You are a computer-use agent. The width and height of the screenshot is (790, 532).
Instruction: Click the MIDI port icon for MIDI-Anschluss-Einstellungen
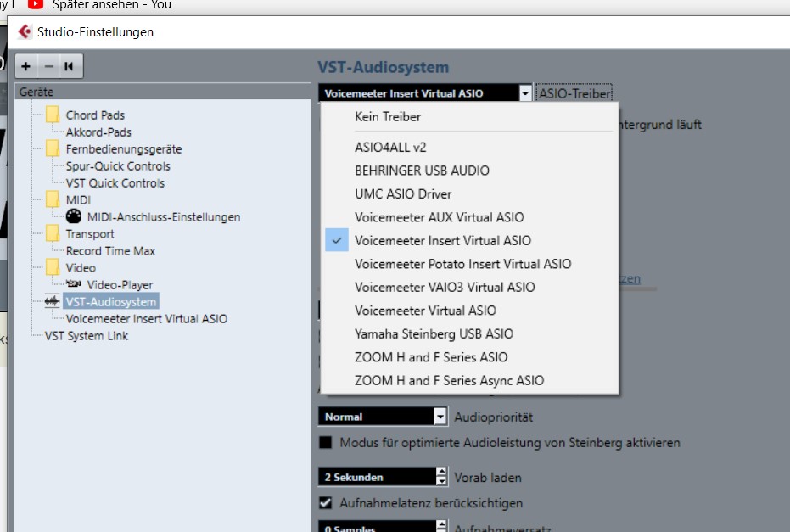pyautogui.click(x=74, y=217)
